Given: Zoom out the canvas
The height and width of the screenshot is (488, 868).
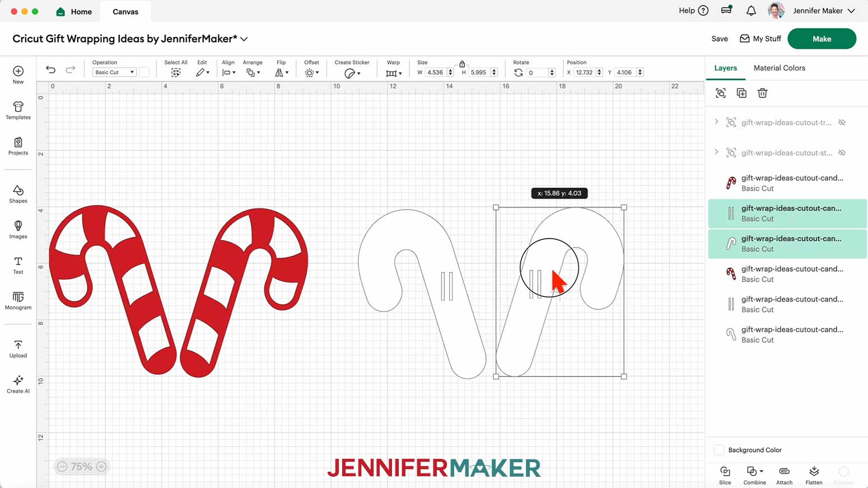Looking at the screenshot, I should 62,467.
